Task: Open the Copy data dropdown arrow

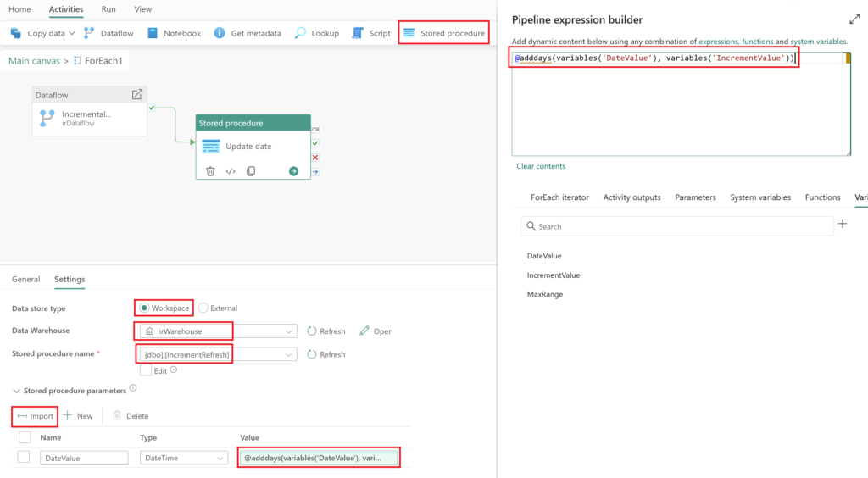Action: tap(71, 33)
